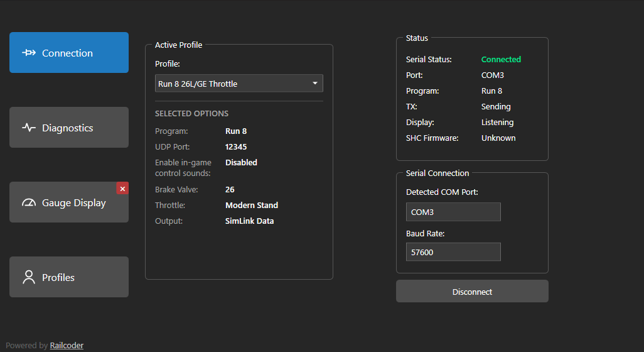This screenshot has width=644, height=352.
Task: Click the Disconnect button
Action: click(x=472, y=292)
